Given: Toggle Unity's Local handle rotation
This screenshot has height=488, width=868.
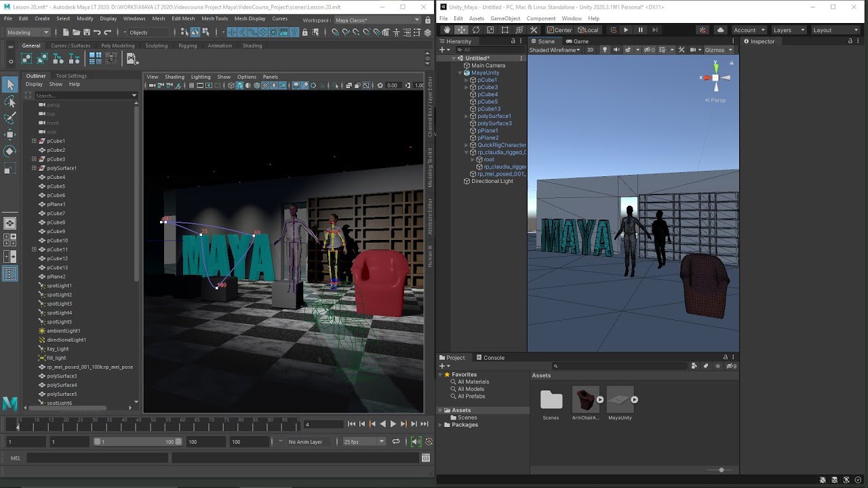Looking at the screenshot, I should [588, 30].
